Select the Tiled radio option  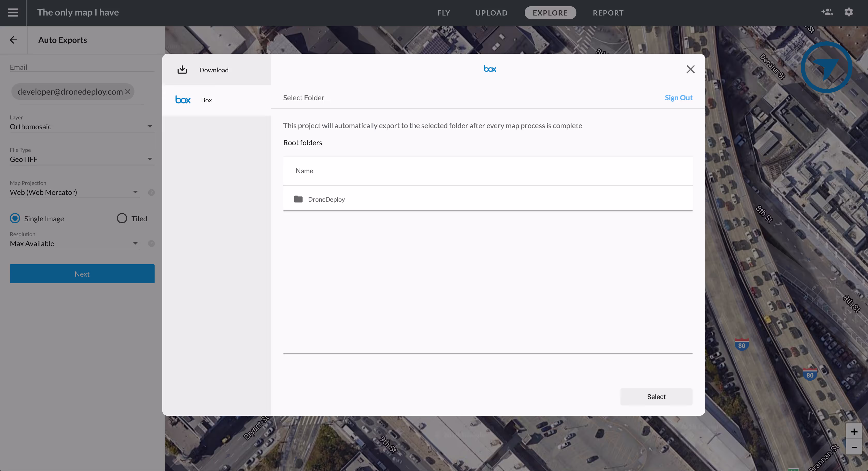coord(122,218)
